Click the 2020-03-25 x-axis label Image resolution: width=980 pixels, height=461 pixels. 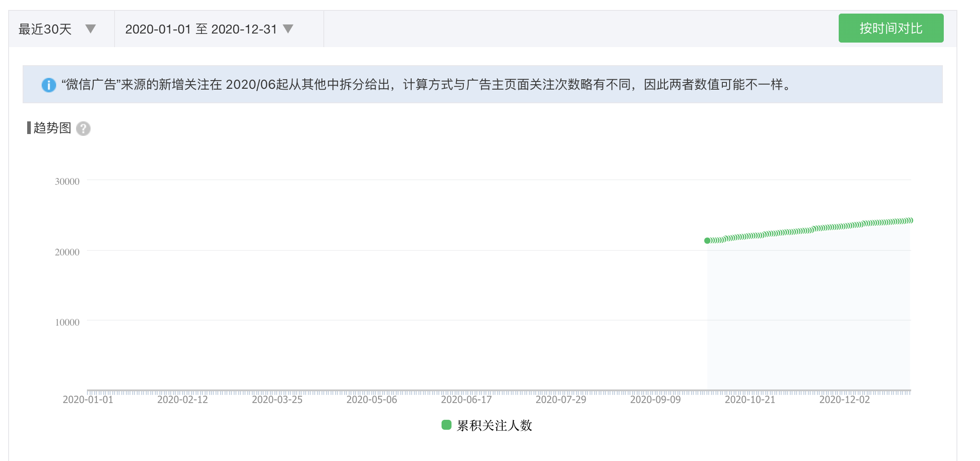[277, 399]
